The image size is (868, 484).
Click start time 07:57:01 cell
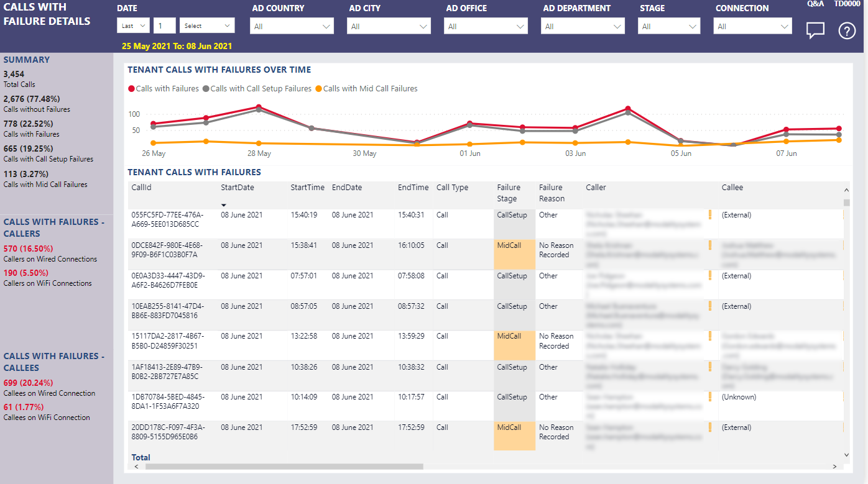(x=304, y=276)
